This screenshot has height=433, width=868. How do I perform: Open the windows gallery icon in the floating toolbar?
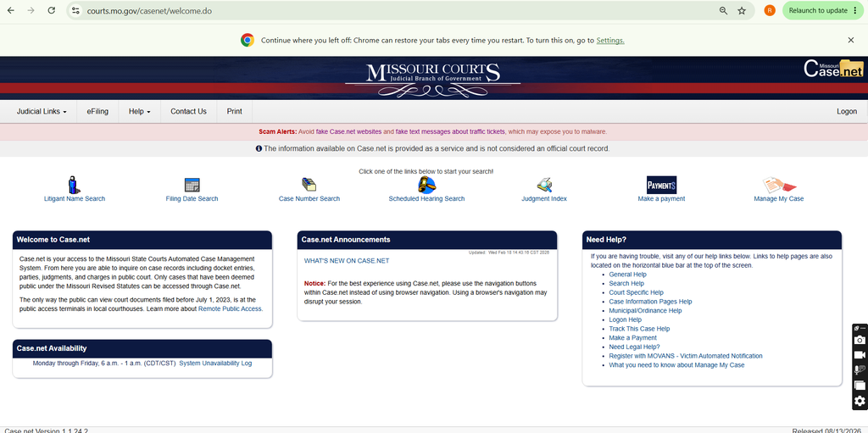point(860,386)
